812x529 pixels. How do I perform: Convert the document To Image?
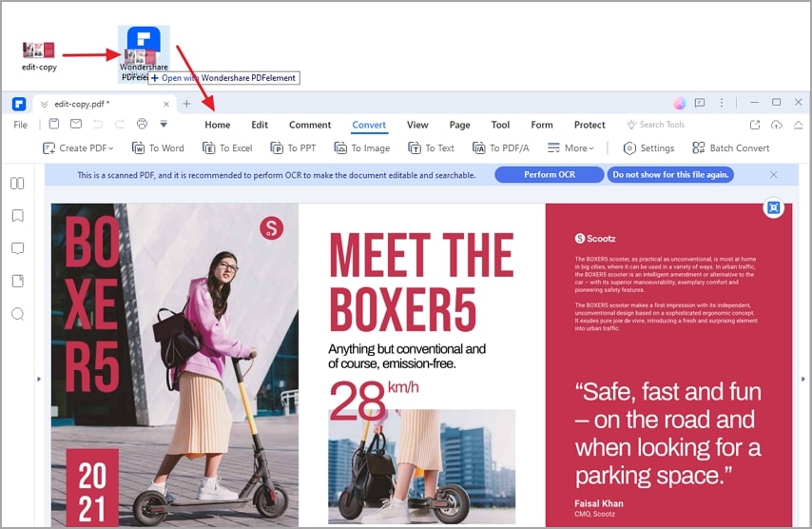click(x=362, y=148)
